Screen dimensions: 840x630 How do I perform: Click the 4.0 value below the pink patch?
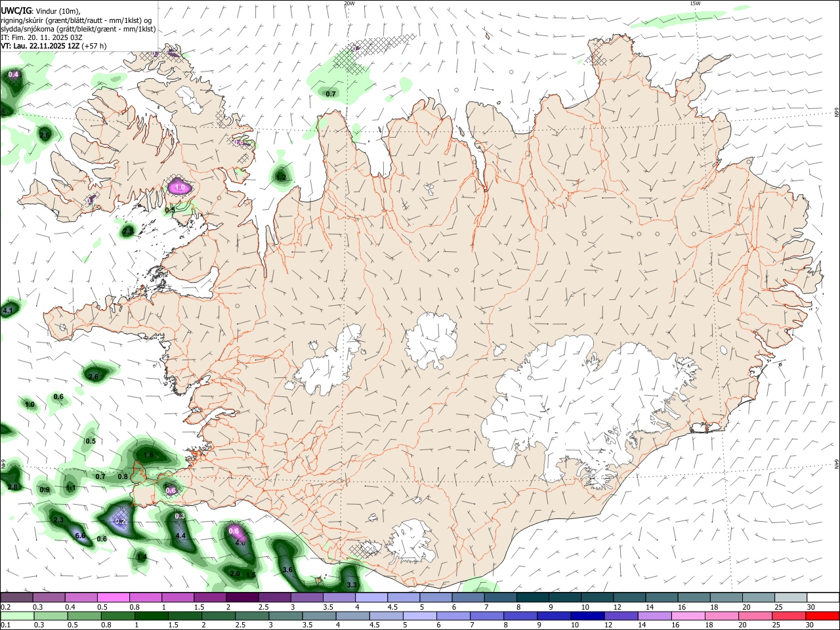pos(240,543)
